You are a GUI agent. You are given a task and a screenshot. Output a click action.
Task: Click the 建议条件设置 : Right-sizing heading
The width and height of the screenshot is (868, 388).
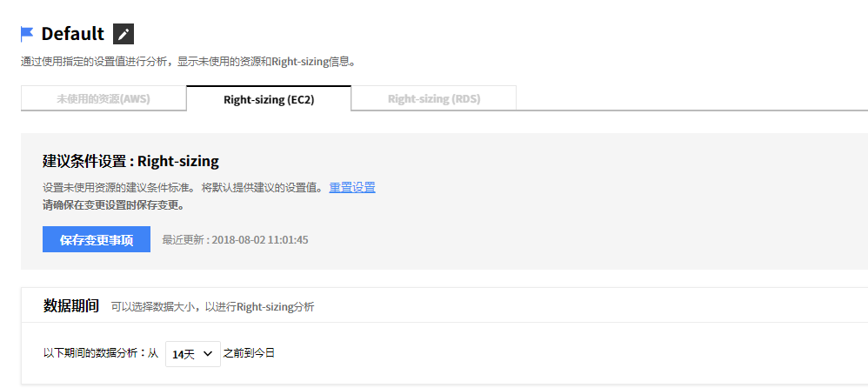point(130,161)
